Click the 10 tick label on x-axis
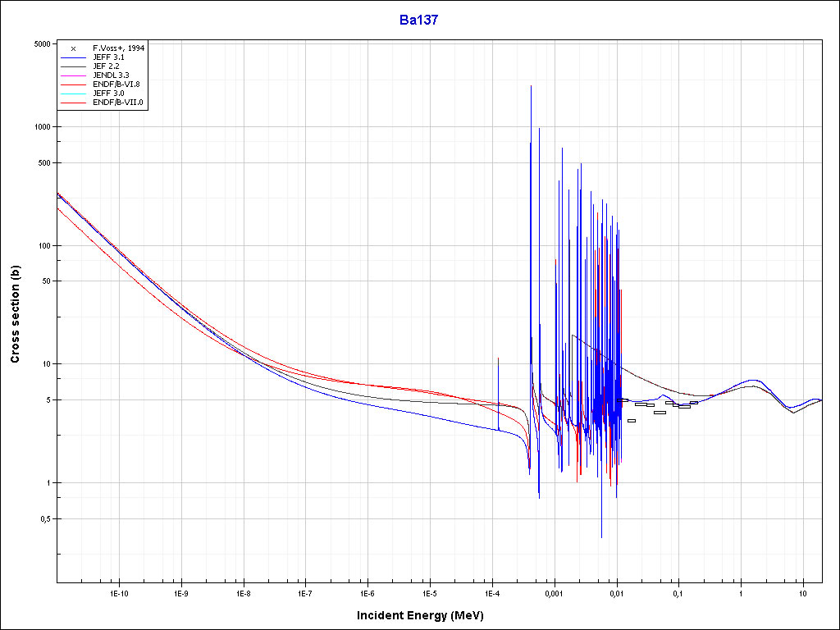840x630 pixels. 802,593
